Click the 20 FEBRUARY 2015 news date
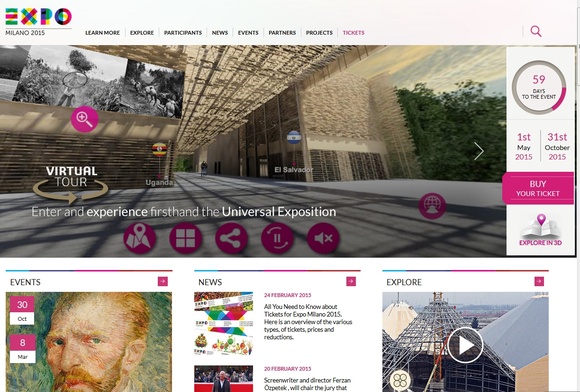The width and height of the screenshot is (580, 392). coord(287,369)
